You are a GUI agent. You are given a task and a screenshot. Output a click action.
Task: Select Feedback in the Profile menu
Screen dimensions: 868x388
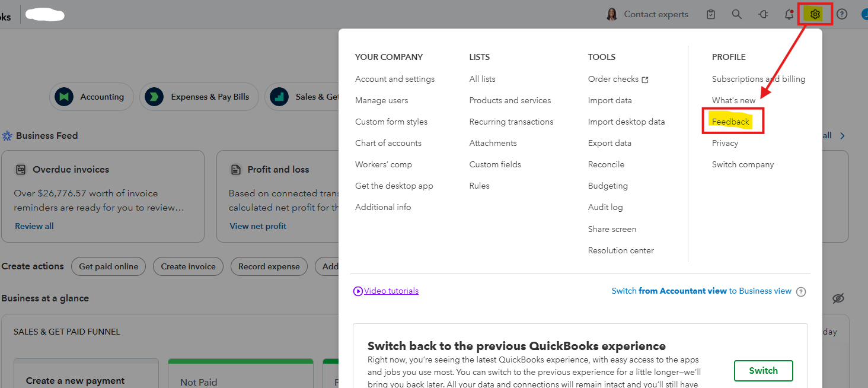pyautogui.click(x=730, y=122)
